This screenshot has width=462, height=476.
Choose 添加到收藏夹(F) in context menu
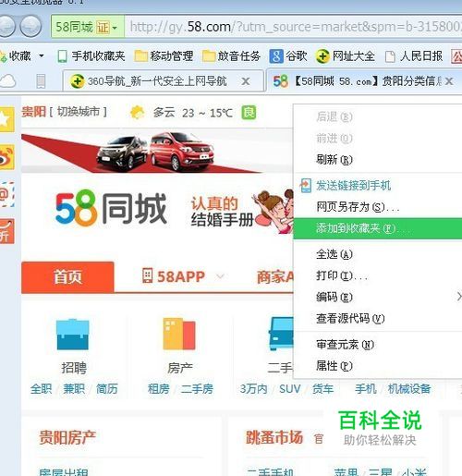pyautogui.click(x=378, y=228)
